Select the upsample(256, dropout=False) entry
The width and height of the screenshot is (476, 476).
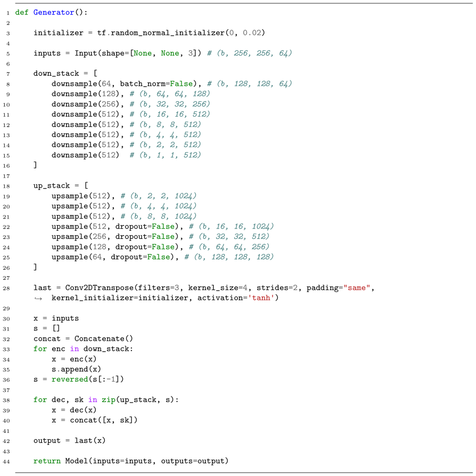115,237
